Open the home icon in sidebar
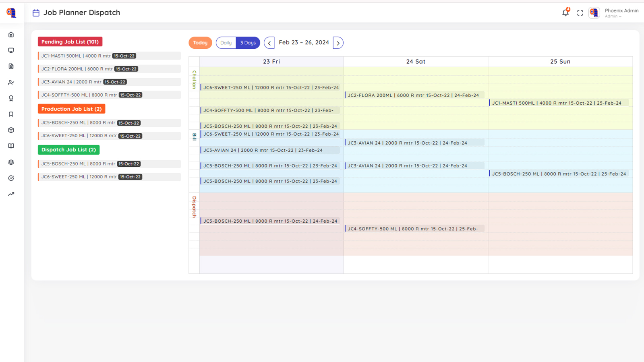This screenshot has width=644, height=362. 11,35
